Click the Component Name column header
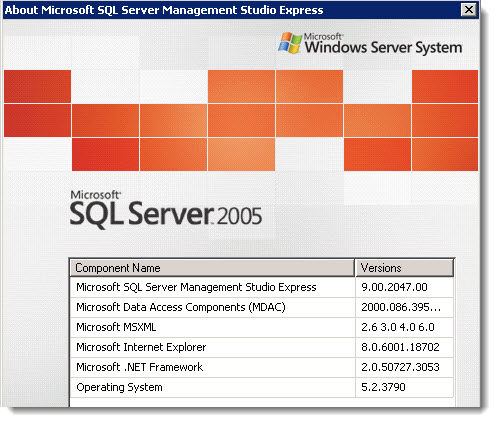The height and width of the screenshot is (422, 496). pos(212,268)
